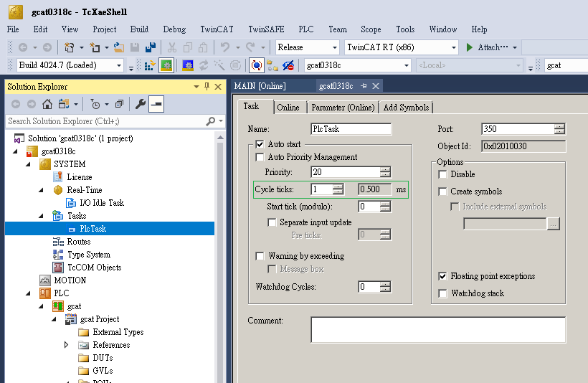Switch to the Parameter (Online) tab

342,108
